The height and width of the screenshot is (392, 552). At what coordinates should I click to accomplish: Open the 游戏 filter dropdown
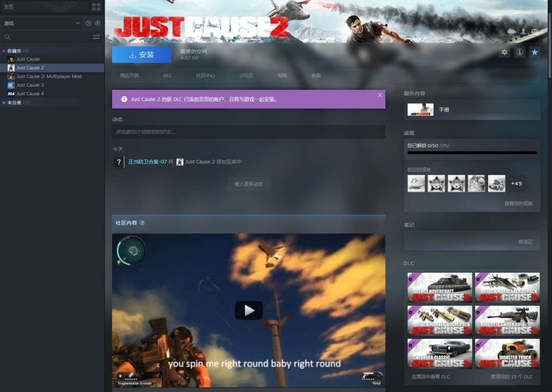tap(41, 23)
